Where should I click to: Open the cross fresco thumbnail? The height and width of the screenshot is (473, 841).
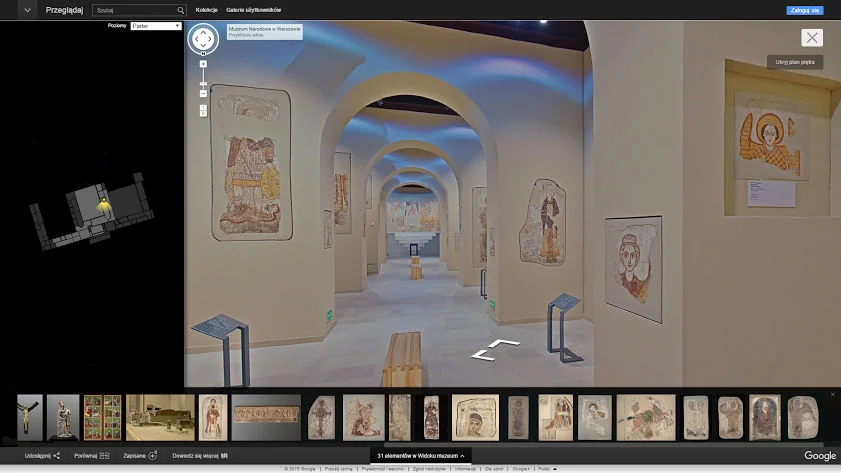pyautogui.click(x=322, y=418)
